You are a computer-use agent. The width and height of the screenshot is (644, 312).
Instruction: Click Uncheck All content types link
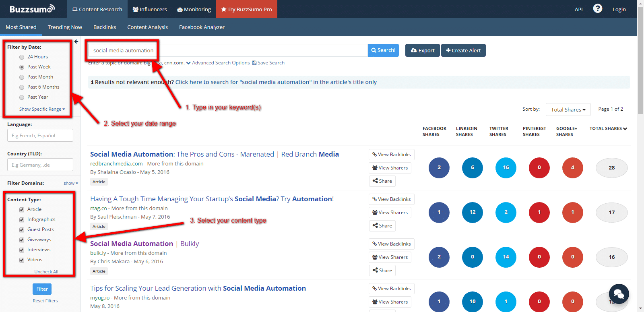pyautogui.click(x=46, y=272)
